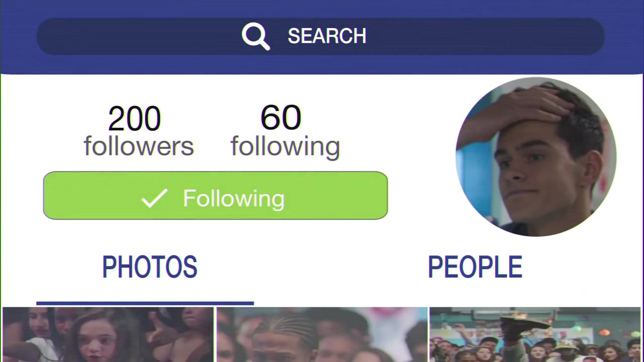This screenshot has width=644, height=362.
Task: Click the magnifying glass search icon
Action: click(x=256, y=36)
